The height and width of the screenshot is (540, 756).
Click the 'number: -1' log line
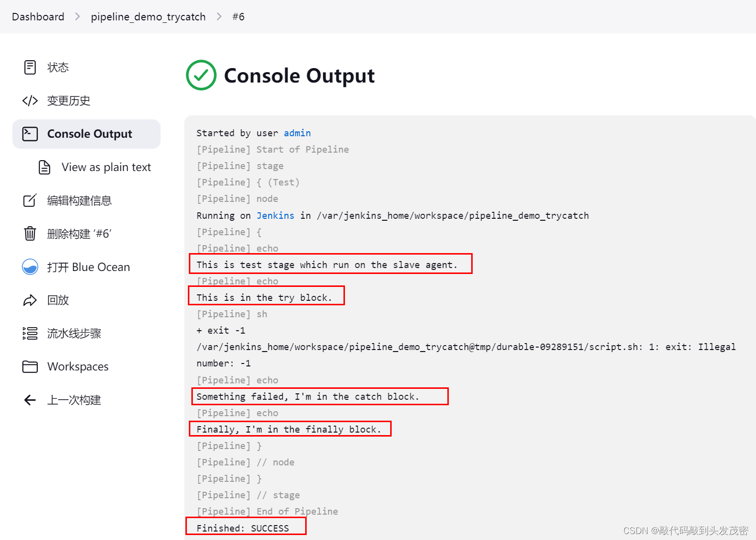[x=224, y=363]
